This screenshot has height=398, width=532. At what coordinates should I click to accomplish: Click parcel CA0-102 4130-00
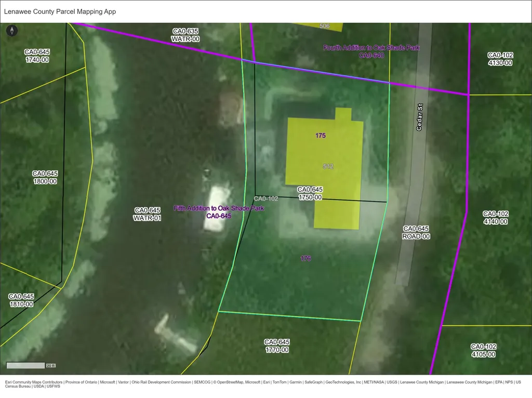coord(500,59)
